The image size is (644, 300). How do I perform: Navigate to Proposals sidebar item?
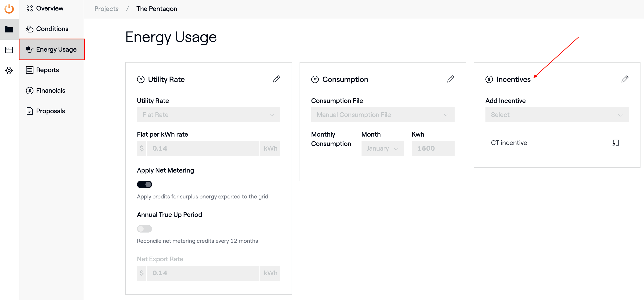pos(50,111)
